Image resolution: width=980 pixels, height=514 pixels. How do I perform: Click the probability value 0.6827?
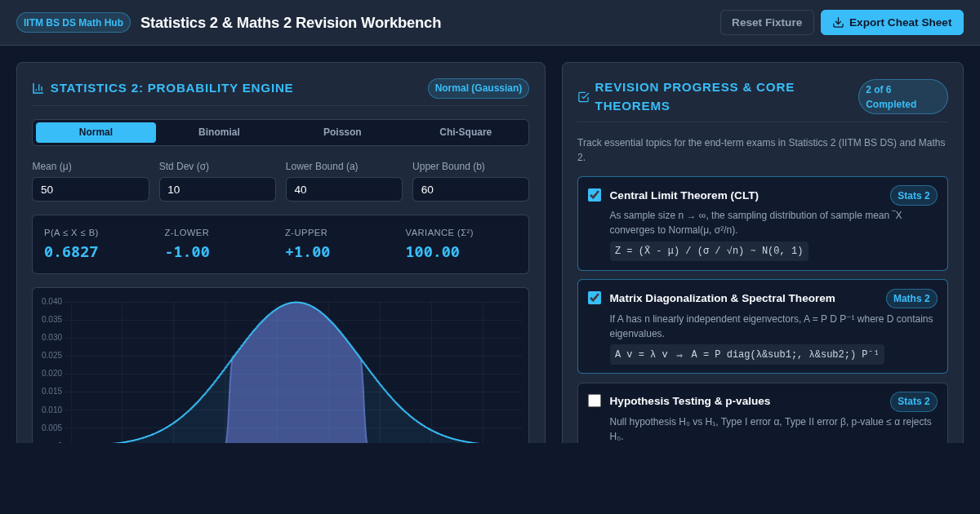click(71, 252)
